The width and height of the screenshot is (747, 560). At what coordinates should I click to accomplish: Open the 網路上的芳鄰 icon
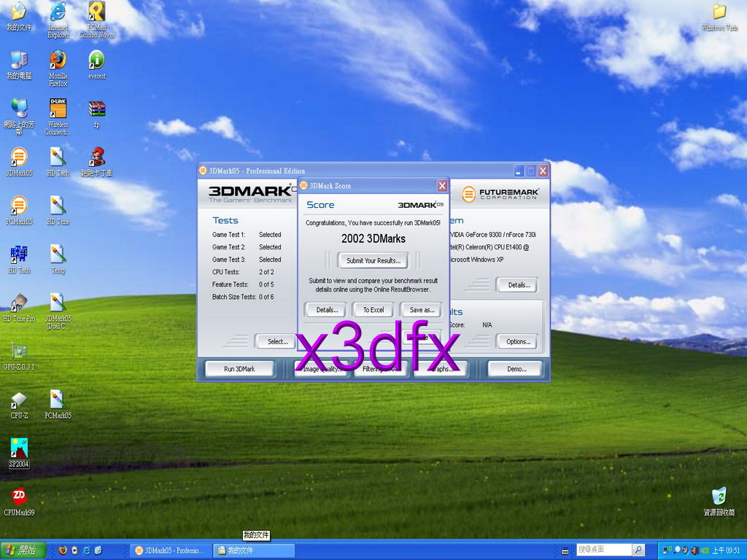pyautogui.click(x=18, y=117)
